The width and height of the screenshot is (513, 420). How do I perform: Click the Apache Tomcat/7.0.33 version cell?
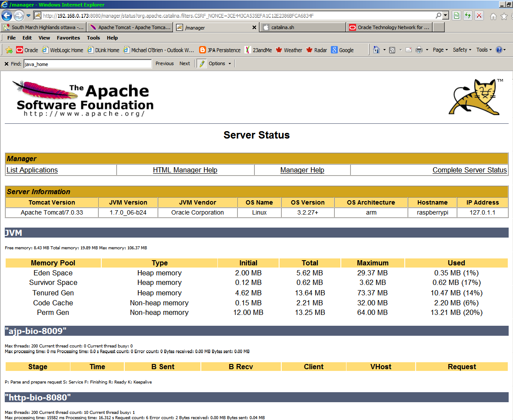52,212
